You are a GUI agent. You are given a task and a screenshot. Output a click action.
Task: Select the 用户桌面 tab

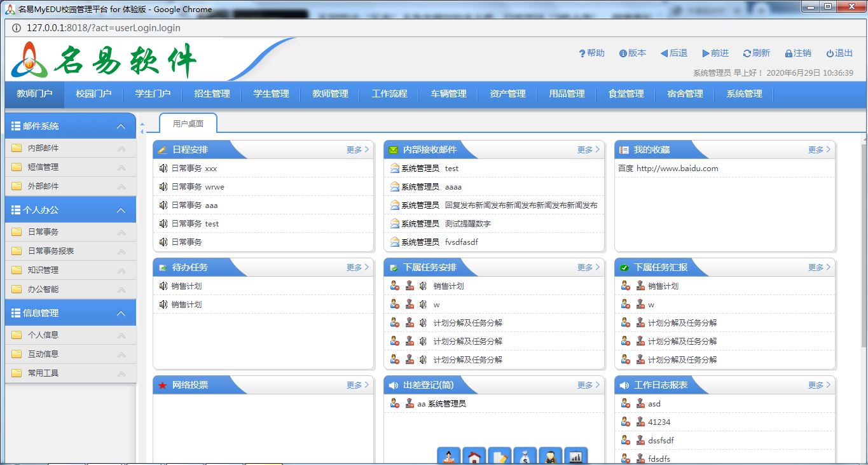(x=189, y=122)
